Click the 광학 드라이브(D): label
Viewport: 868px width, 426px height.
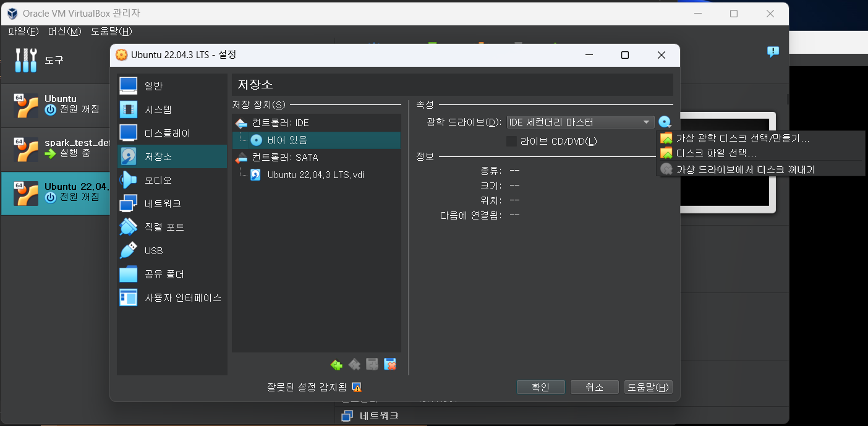tap(464, 122)
